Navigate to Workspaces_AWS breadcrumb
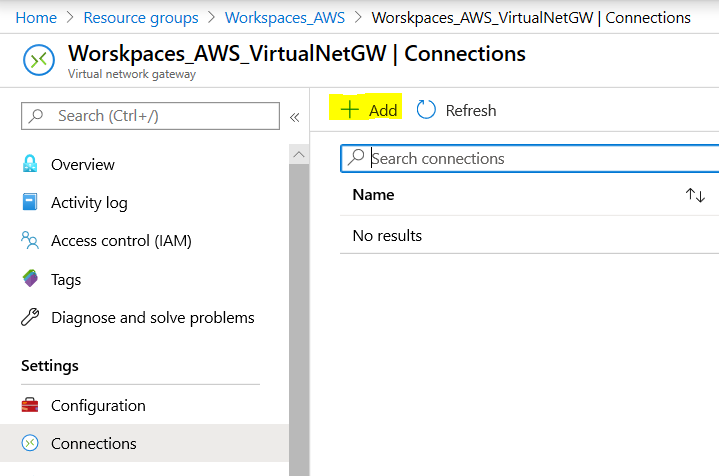719x476 pixels. tap(285, 18)
